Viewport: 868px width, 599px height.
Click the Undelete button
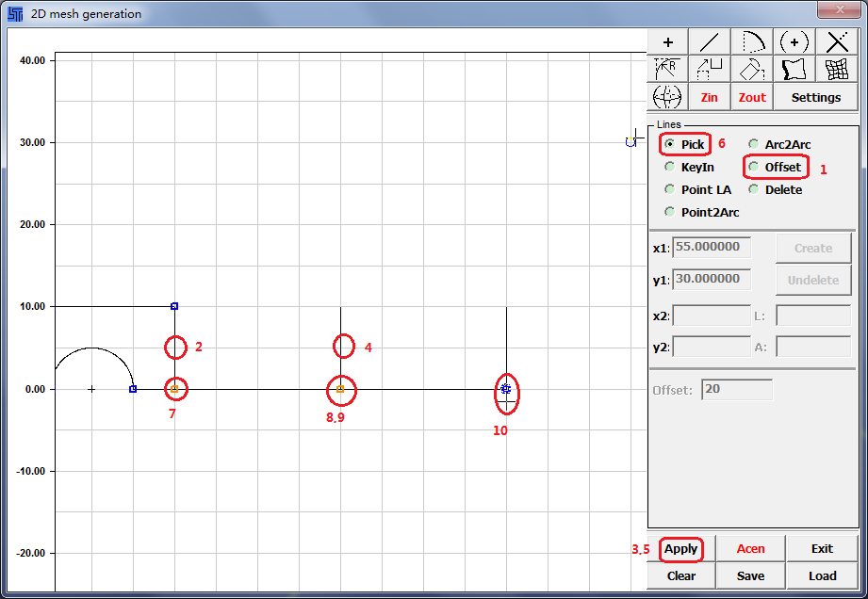(813, 280)
